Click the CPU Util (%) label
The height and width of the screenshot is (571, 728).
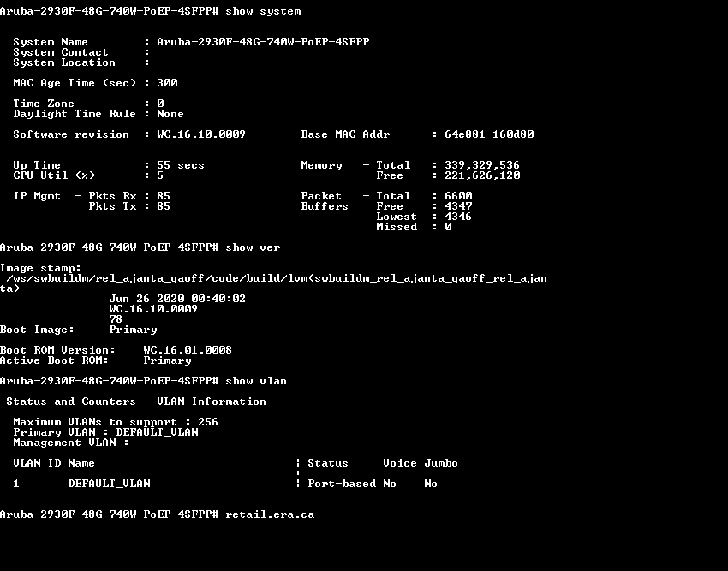[x=54, y=175]
